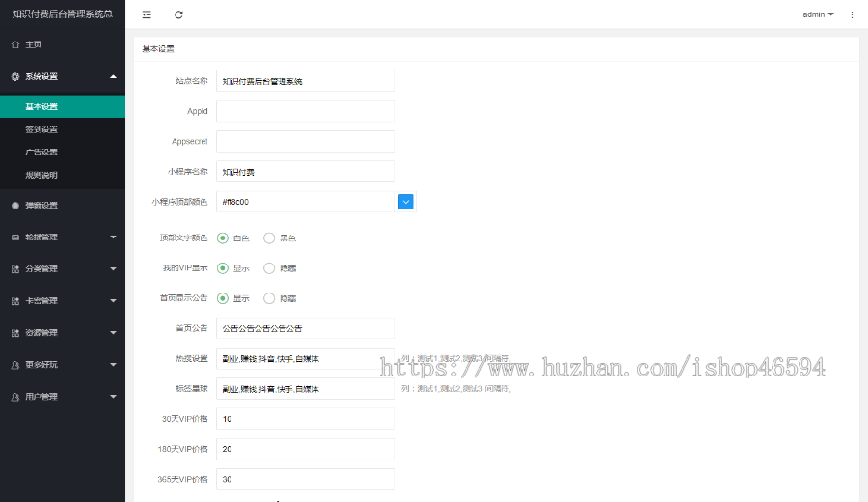Click the image icon beside 轮播管理
Image resolution: width=868 pixels, height=502 pixels.
[x=15, y=237]
